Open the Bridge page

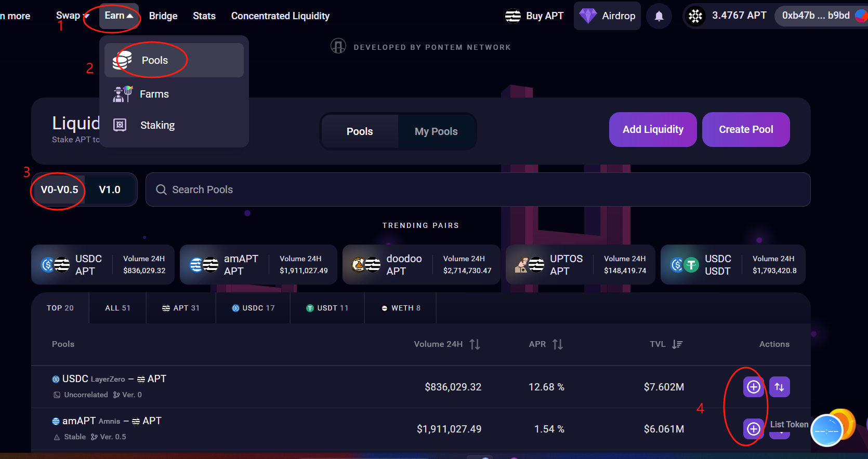click(x=163, y=16)
